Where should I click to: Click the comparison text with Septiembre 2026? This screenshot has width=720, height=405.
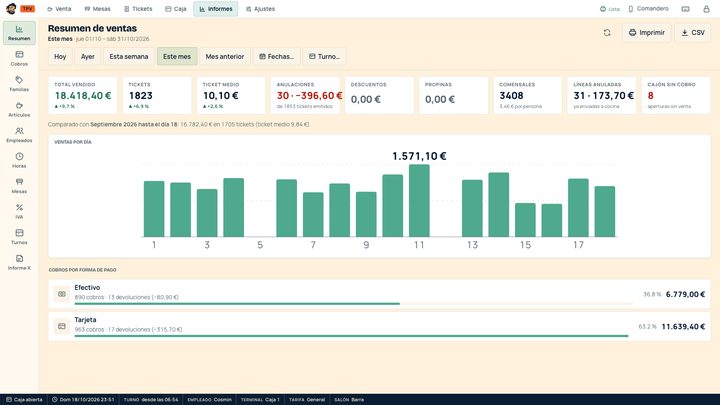[x=179, y=124]
